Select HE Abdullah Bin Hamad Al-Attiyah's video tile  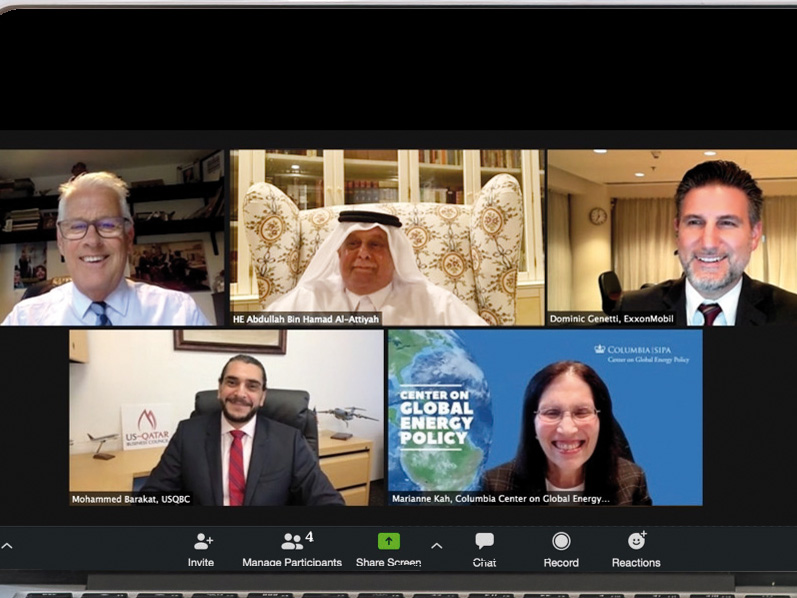387,237
